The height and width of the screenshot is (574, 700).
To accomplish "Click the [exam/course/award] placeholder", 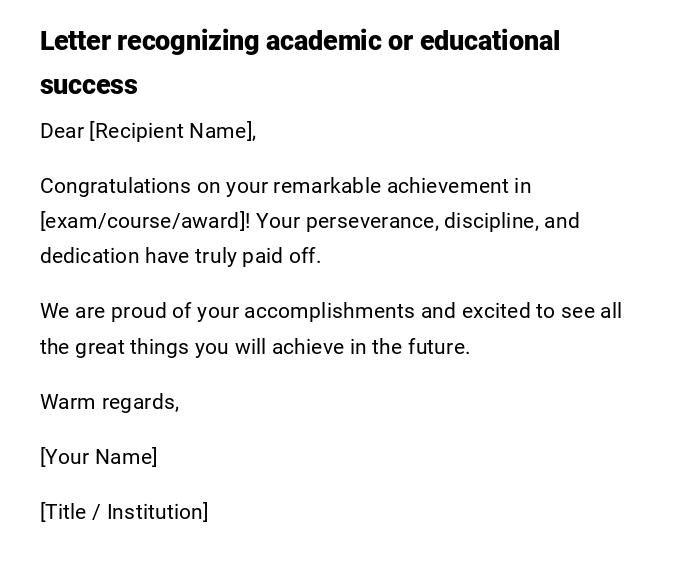I will click(x=144, y=221).
